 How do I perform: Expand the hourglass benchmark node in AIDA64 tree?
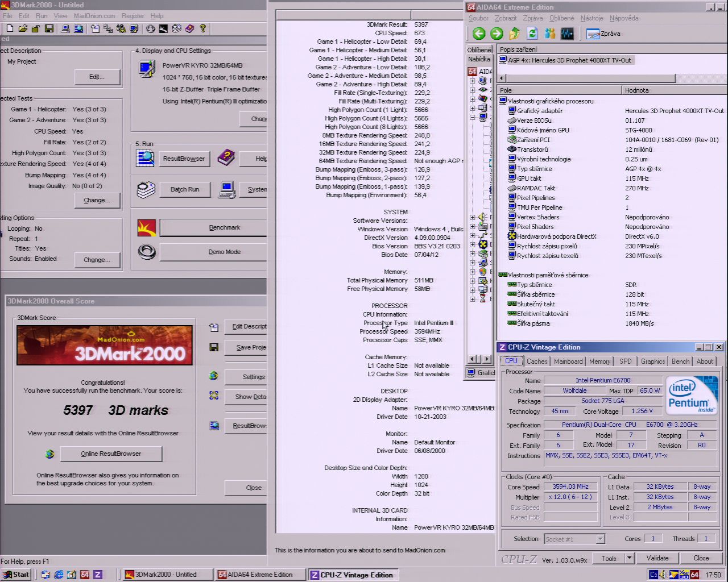coord(472,298)
